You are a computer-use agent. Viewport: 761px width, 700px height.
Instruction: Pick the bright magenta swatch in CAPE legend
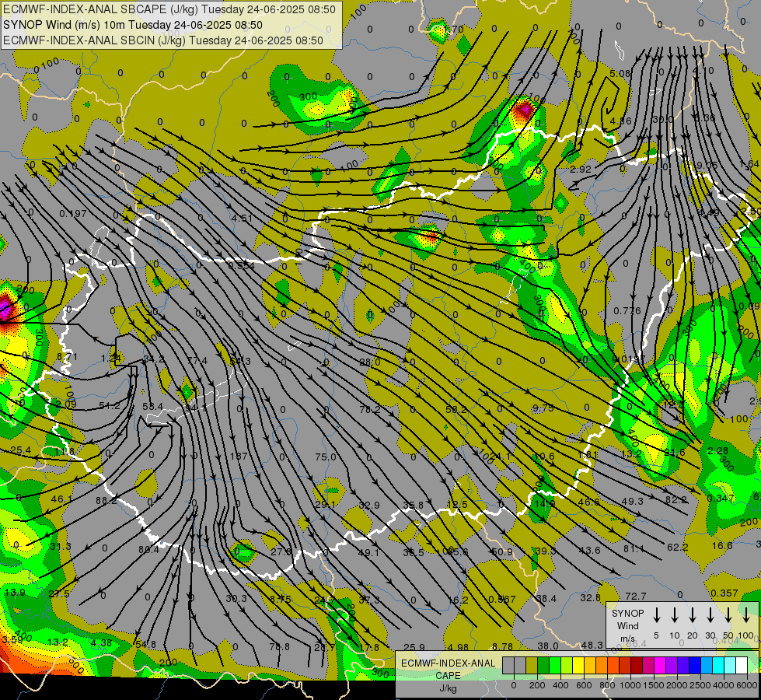tap(660, 666)
